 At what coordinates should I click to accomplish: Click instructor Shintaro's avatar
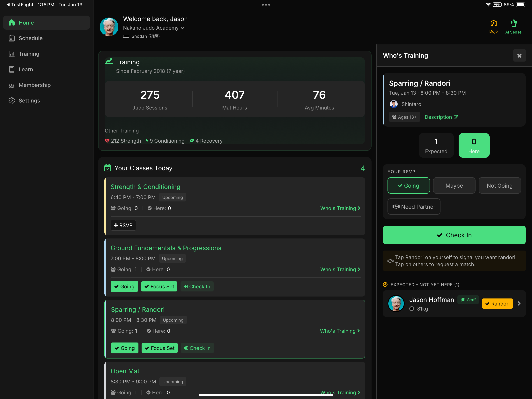click(394, 104)
